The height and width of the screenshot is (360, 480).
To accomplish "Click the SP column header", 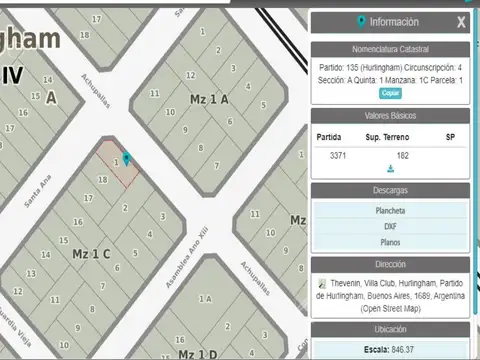I will click(x=450, y=137).
